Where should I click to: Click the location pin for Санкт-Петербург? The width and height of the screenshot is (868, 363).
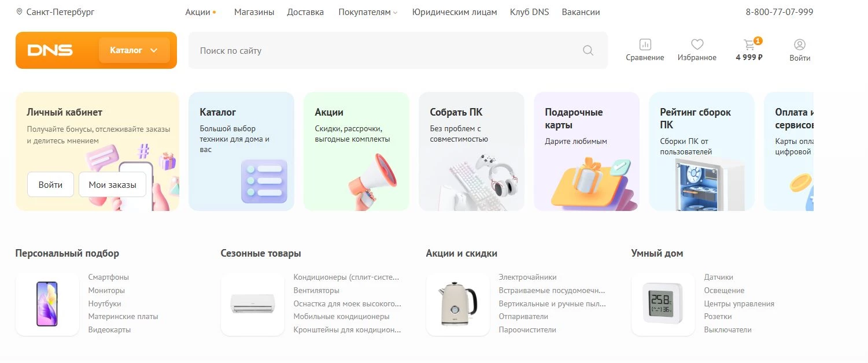(20, 11)
